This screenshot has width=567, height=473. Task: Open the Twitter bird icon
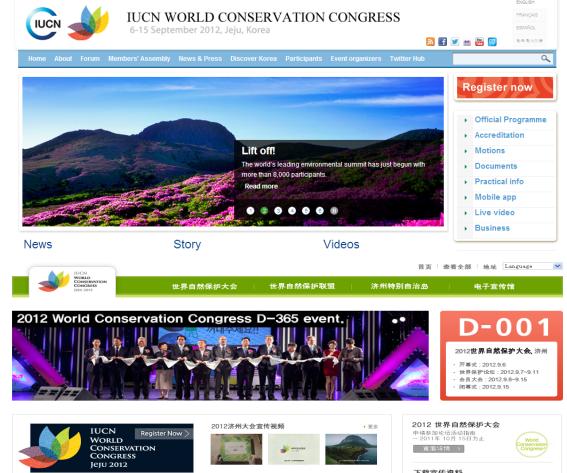click(x=455, y=42)
